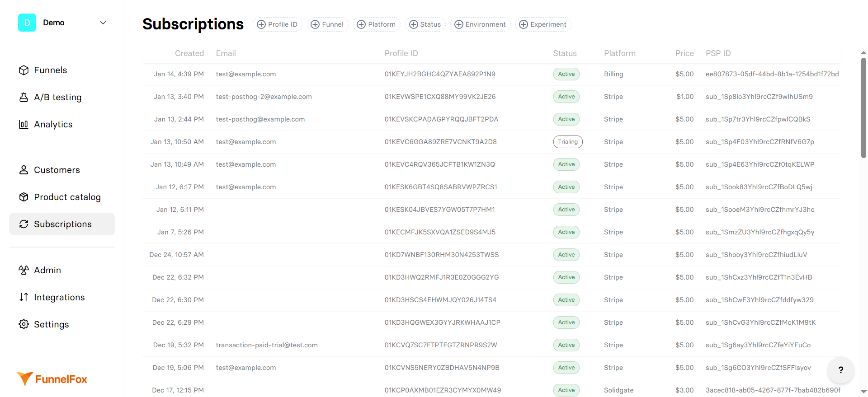Viewport: 868px width, 397px height.
Task: Click the vertical scrollbar thumb
Action: pyautogui.click(x=863, y=107)
